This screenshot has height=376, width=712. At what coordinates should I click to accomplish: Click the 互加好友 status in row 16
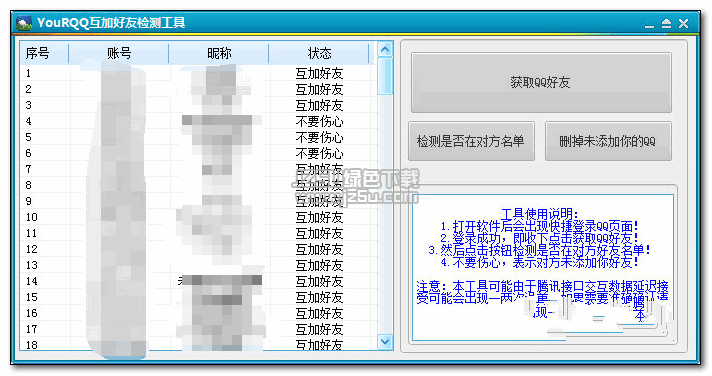[x=319, y=313]
